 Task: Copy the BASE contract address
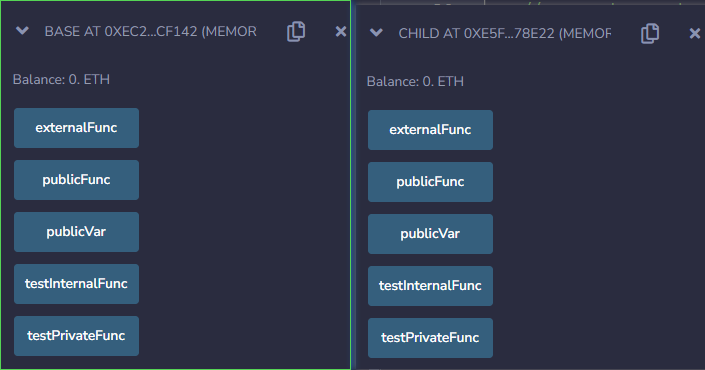(296, 31)
